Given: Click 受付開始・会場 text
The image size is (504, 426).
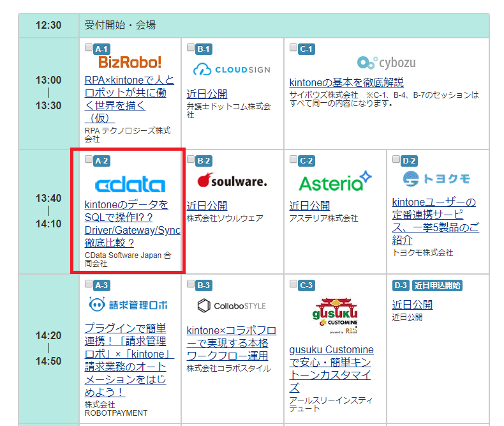Looking at the screenshot, I should tap(120, 25).
